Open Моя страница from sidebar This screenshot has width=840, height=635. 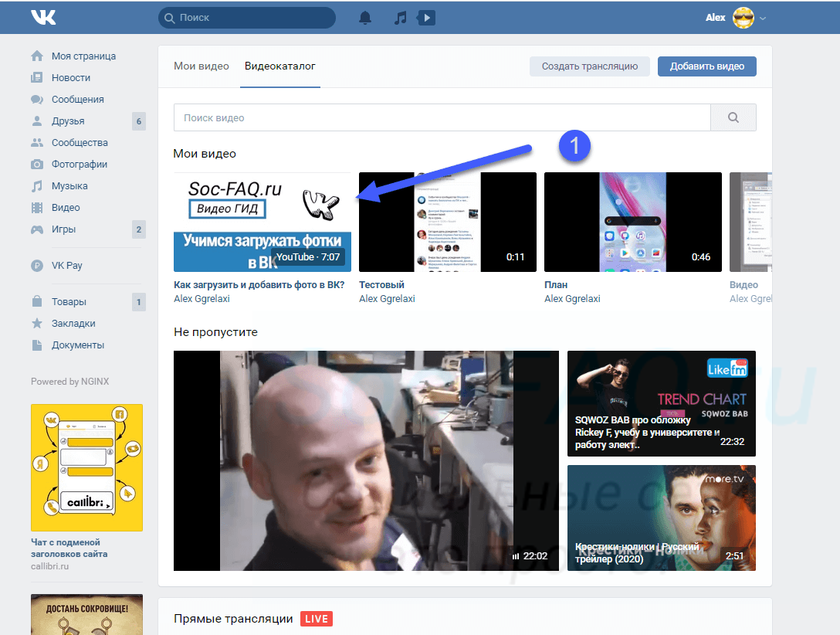coord(83,56)
